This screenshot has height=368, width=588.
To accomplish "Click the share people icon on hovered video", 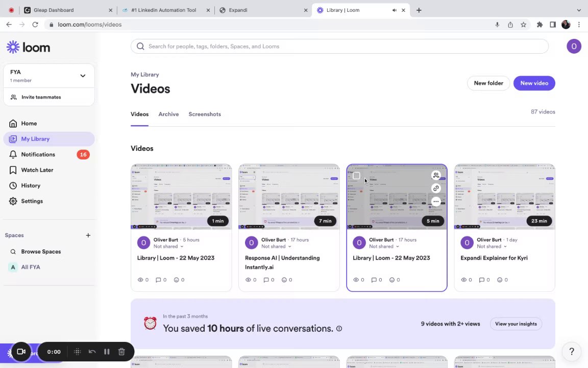I will pyautogui.click(x=436, y=175).
